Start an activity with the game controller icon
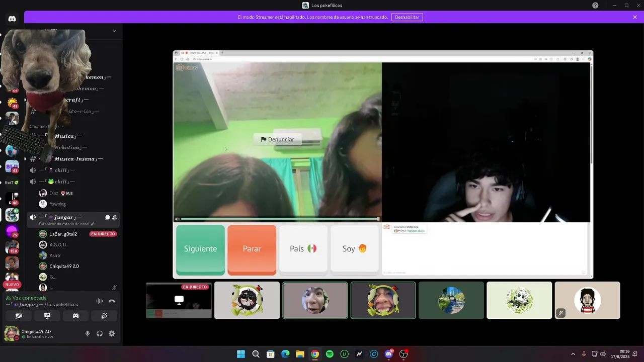 75,316
